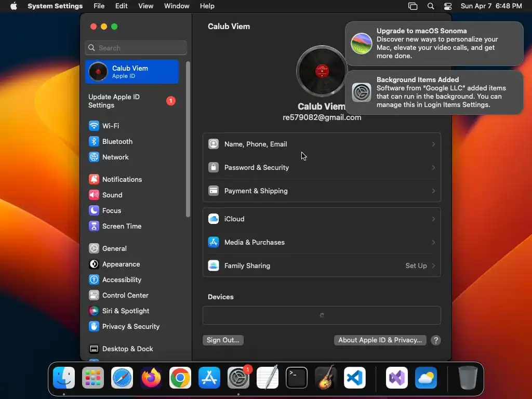Select Sound in the sidebar
The height and width of the screenshot is (399, 532).
click(x=105, y=195)
